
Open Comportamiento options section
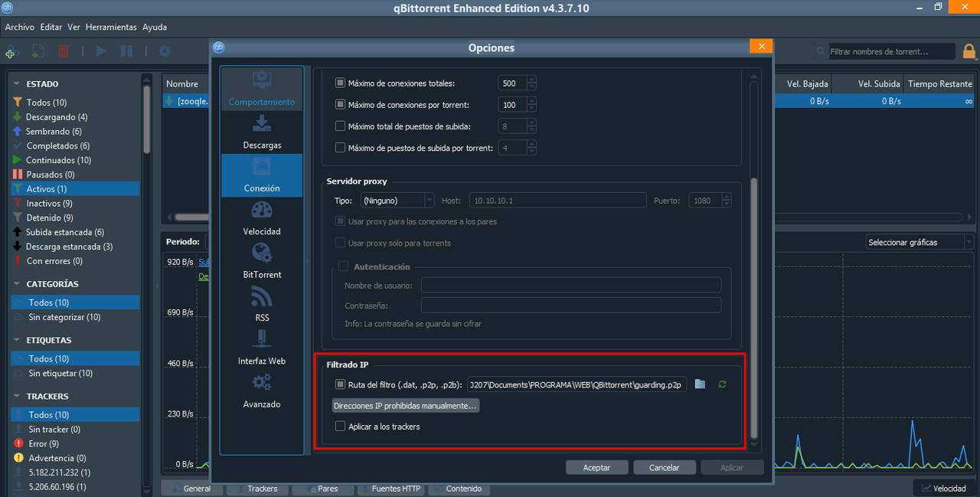click(262, 89)
